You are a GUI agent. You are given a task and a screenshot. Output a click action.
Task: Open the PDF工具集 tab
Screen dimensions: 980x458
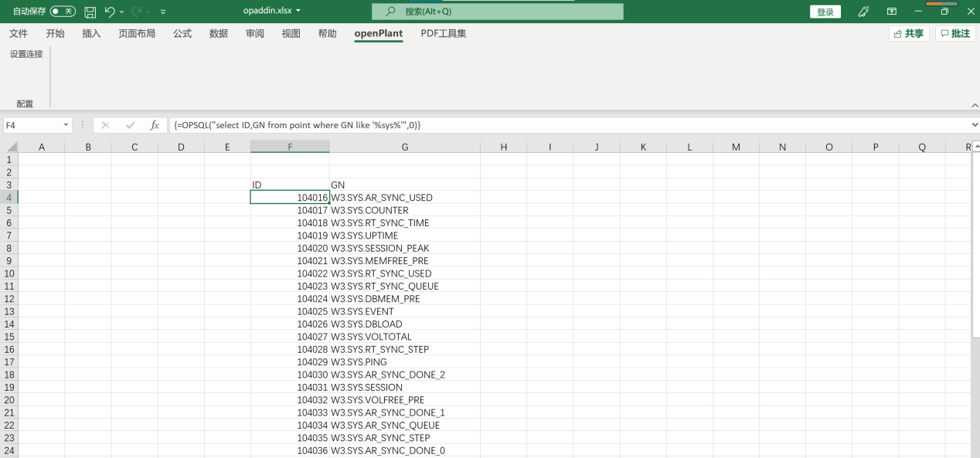443,34
